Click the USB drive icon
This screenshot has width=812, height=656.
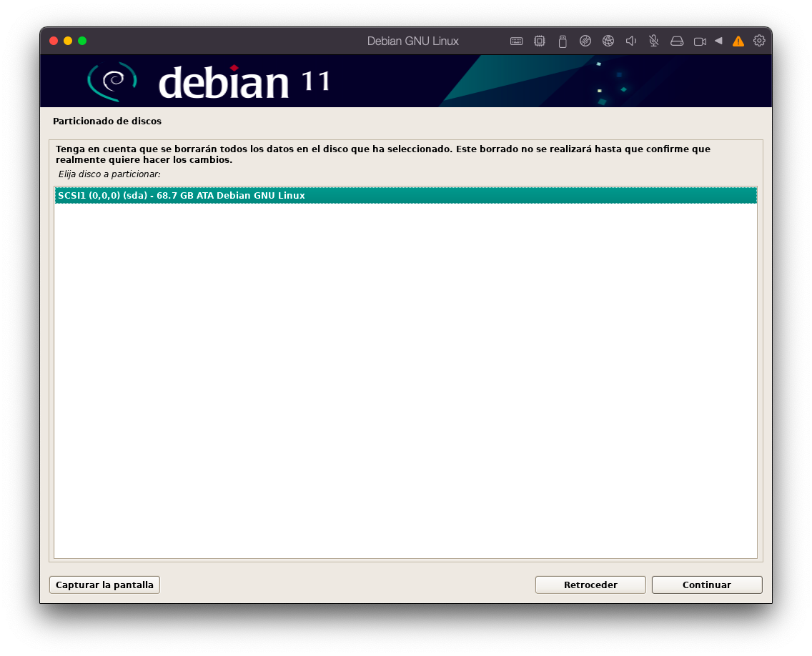click(562, 41)
